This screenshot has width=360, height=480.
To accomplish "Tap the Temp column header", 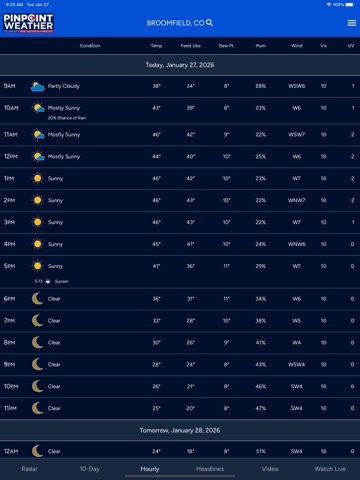I will 156,46.
